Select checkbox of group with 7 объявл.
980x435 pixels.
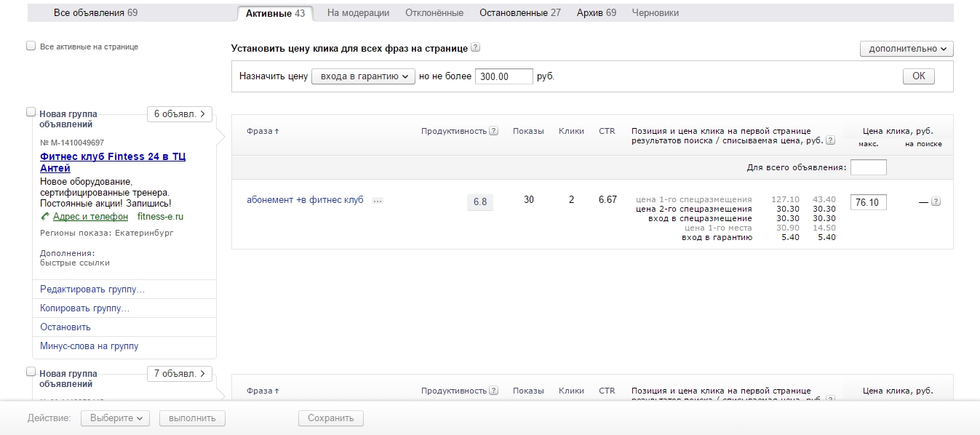coord(31,372)
